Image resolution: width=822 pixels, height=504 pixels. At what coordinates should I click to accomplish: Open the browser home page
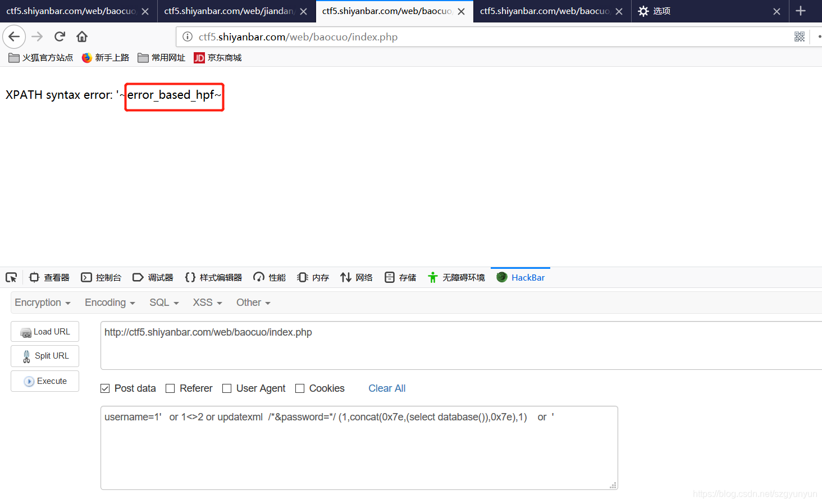click(x=82, y=36)
